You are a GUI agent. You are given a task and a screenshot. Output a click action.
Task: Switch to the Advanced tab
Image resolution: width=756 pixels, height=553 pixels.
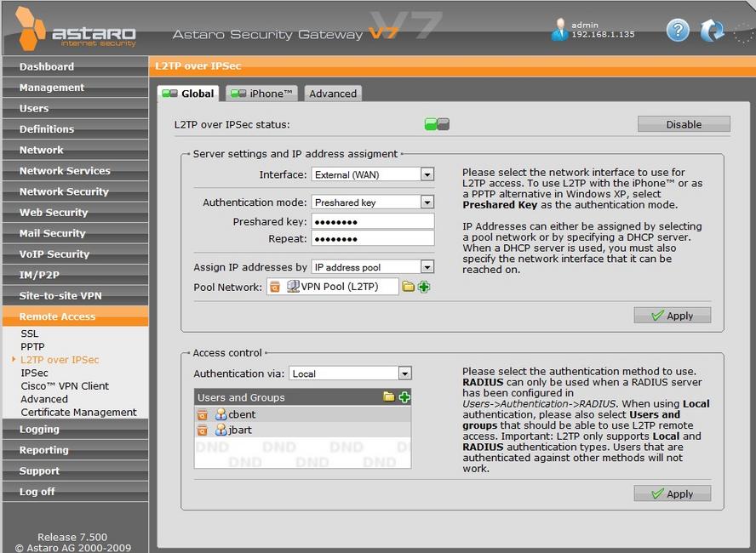pyautogui.click(x=333, y=94)
